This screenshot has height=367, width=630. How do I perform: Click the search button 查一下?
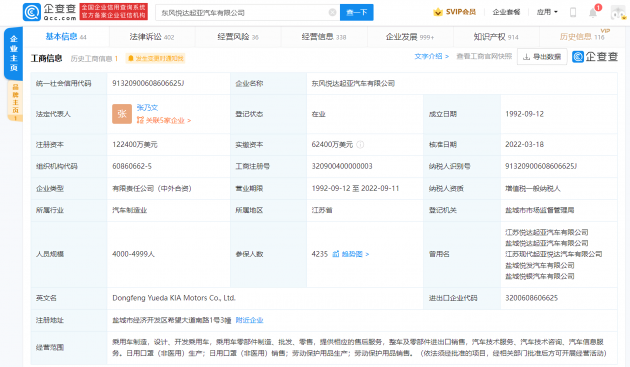tap(356, 12)
